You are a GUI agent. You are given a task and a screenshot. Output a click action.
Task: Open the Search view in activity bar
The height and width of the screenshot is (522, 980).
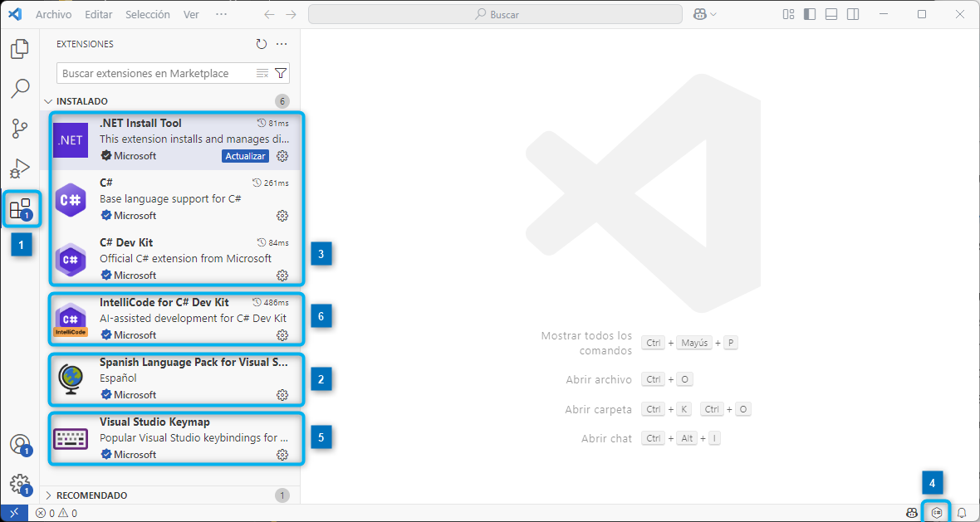pos(20,89)
